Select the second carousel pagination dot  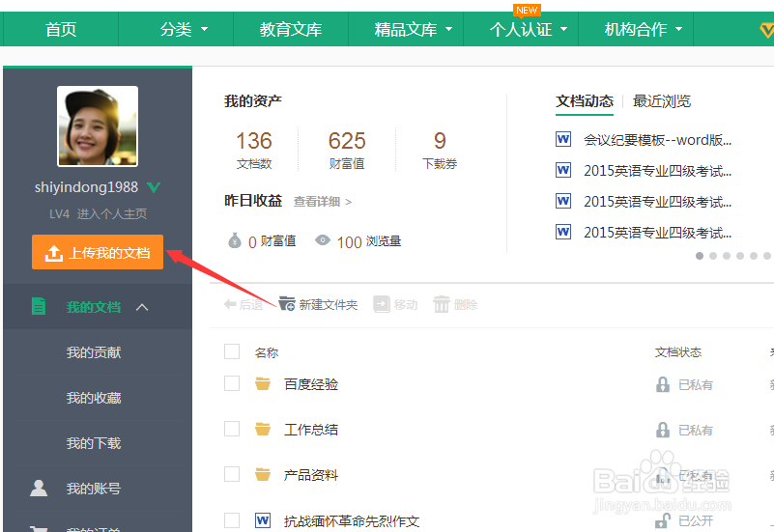coord(713,256)
